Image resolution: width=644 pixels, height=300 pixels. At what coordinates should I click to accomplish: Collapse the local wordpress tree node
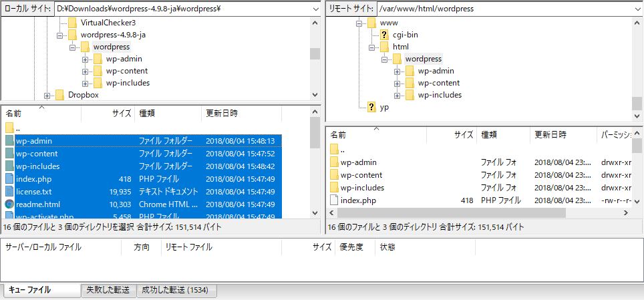(73, 47)
